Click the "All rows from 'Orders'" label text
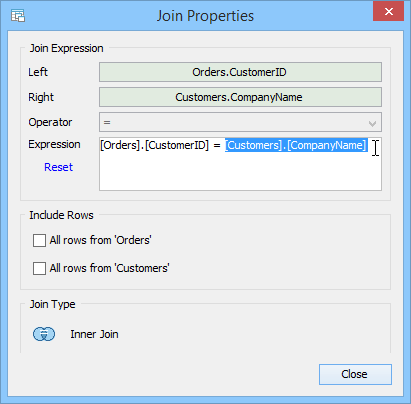This screenshot has height=404, width=411. (x=100, y=240)
